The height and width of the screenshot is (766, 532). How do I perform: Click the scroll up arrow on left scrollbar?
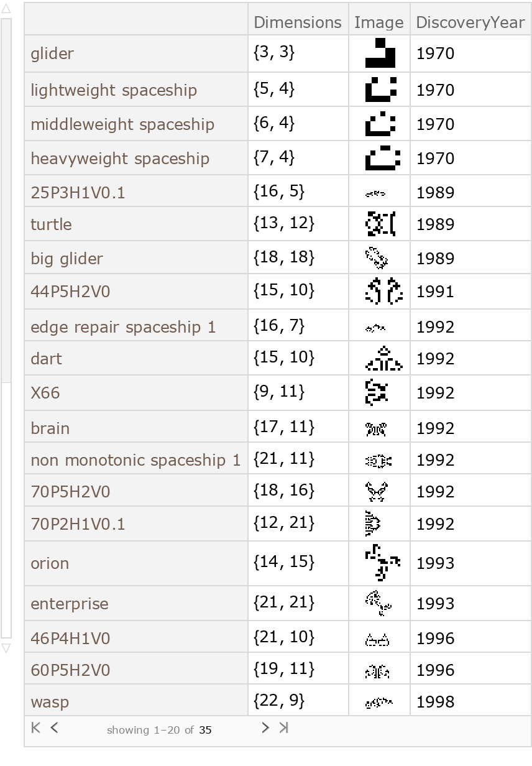pos(6,10)
